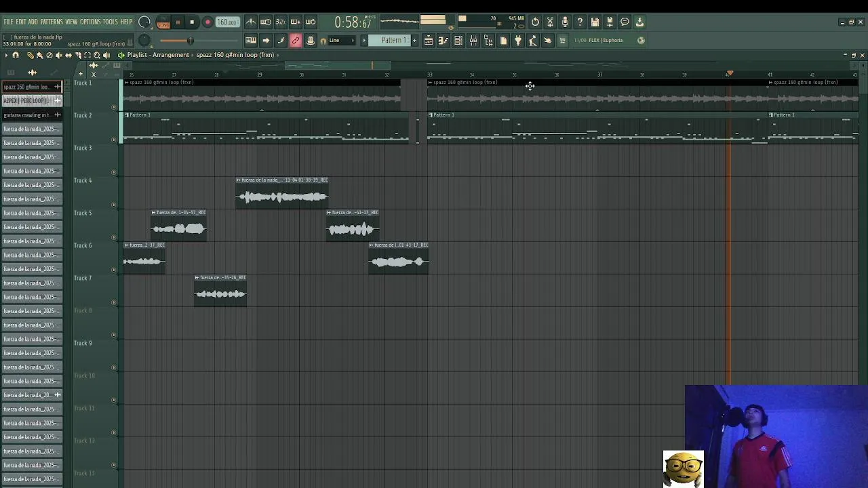Toggle the 3-2-1 recording countdown
The width and height of the screenshot is (868, 488).
[x=281, y=22]
